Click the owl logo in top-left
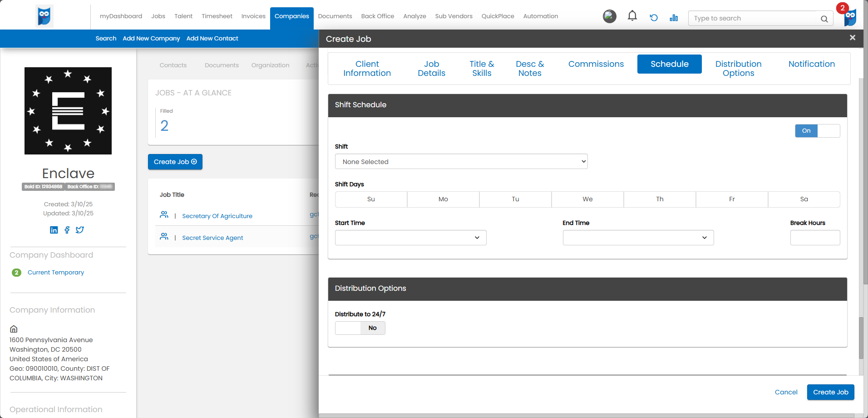 coord(44,16)
